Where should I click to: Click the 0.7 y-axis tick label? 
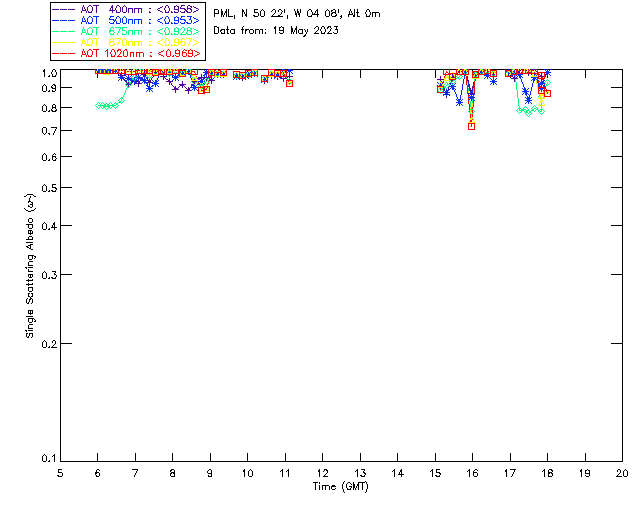[x=49, y=131]
